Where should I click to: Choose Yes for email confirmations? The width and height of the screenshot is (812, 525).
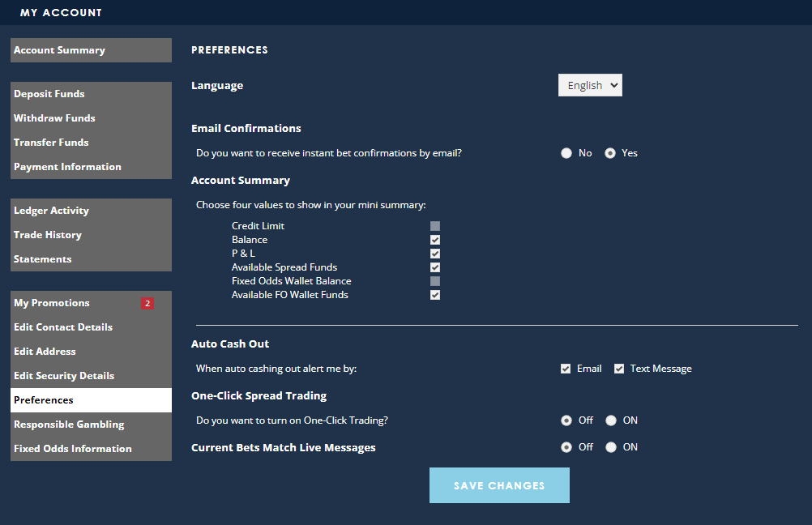tap(610, 152)
